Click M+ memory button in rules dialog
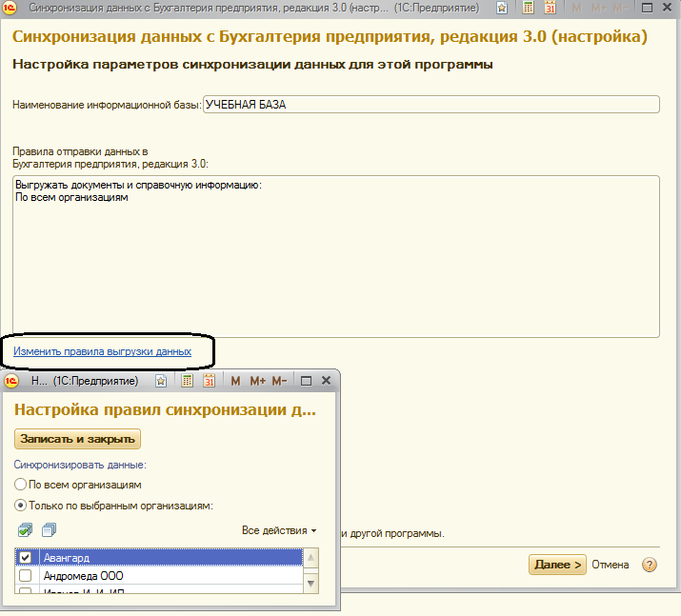This screenshot has height=616, width=681. pyautogui.click(x=257, y=381)
